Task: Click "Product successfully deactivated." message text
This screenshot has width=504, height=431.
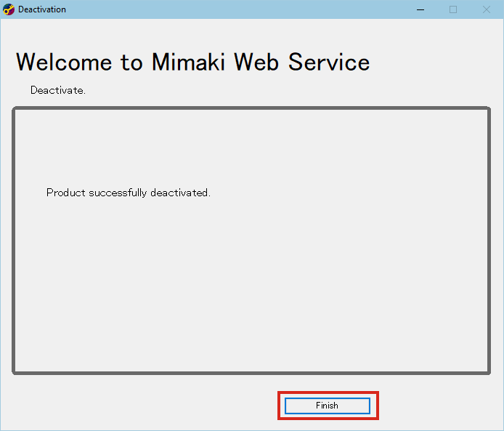Action: tap(128, 193)
